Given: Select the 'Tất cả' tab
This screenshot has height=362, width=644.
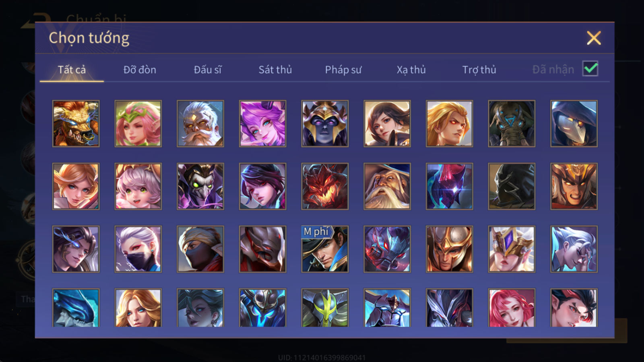Looking at the screenshot, I should (x=72, y=70).
